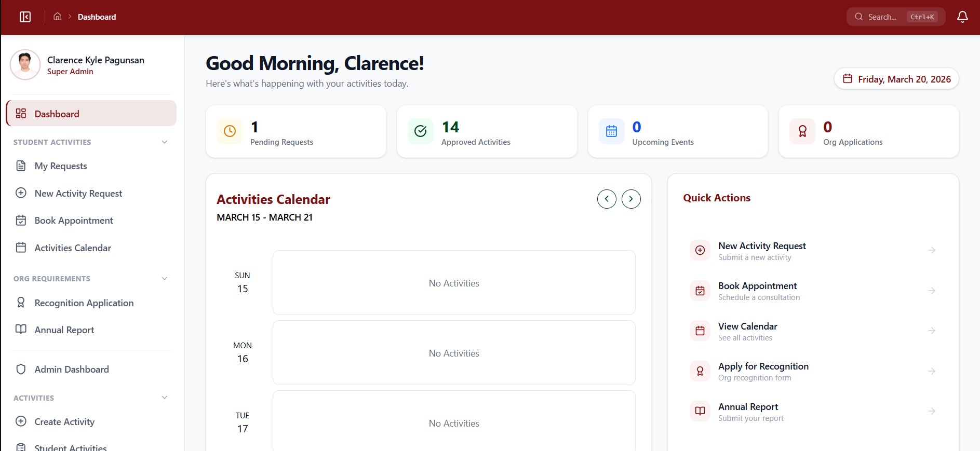This screenshot has height=451, width=980.
Task: Open Admin Dashboard from the sidebar
Action: (72, 370)
